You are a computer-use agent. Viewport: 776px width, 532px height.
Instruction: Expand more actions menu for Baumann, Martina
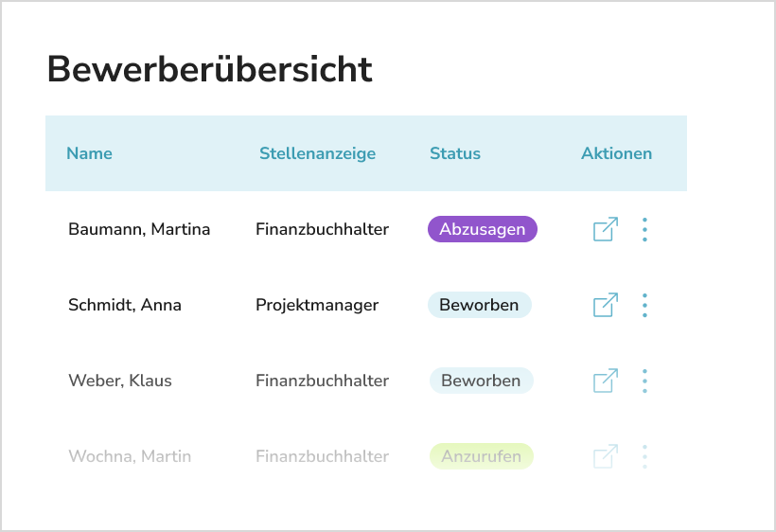(644, 230)
